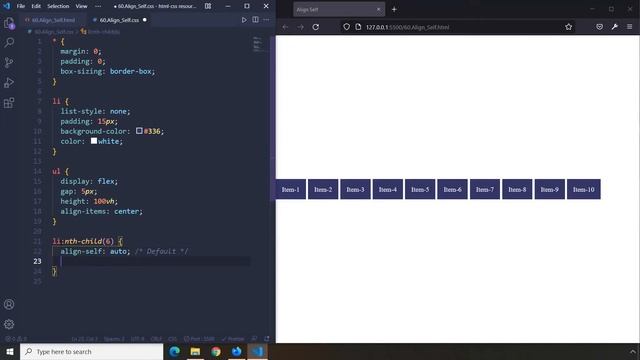Click the Item-4 box in the page
This screenshot has height=360, width=640.
click(388, 189)
